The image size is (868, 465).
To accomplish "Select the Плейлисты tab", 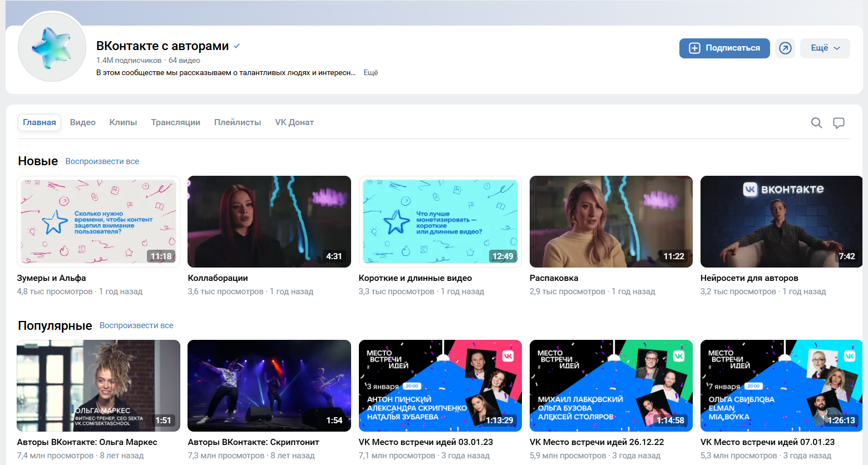I will (x=238, y=122).
